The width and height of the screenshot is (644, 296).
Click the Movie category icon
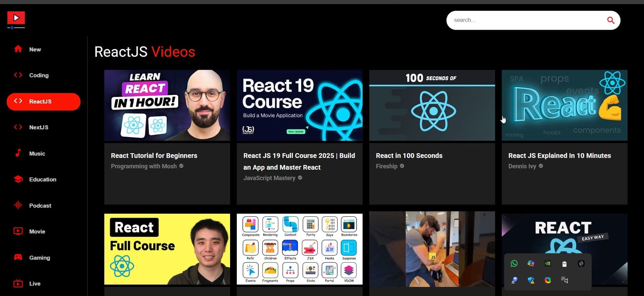coord(18,231)
